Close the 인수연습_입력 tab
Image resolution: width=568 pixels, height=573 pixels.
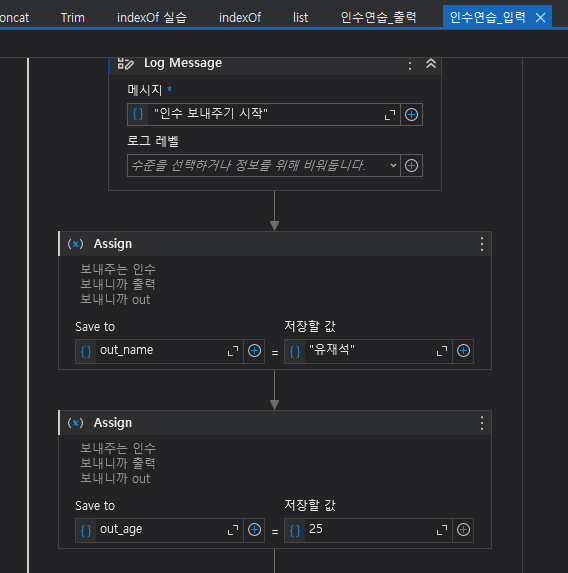pos(541,18)
